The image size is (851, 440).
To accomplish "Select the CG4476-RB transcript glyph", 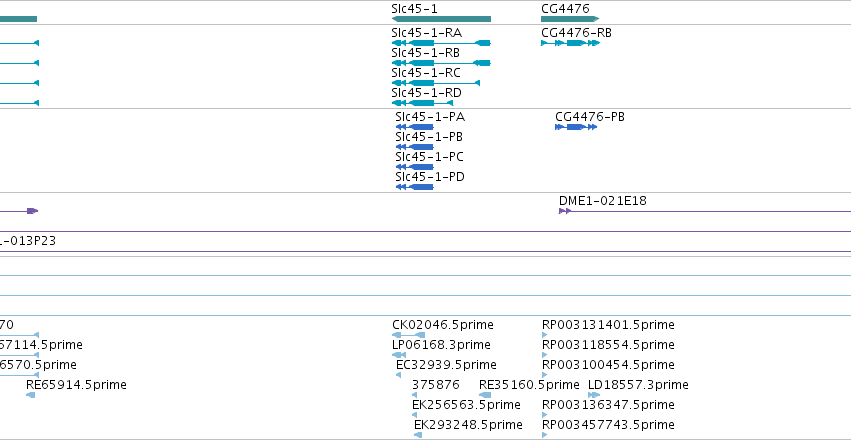I will [x=570, y=43].
